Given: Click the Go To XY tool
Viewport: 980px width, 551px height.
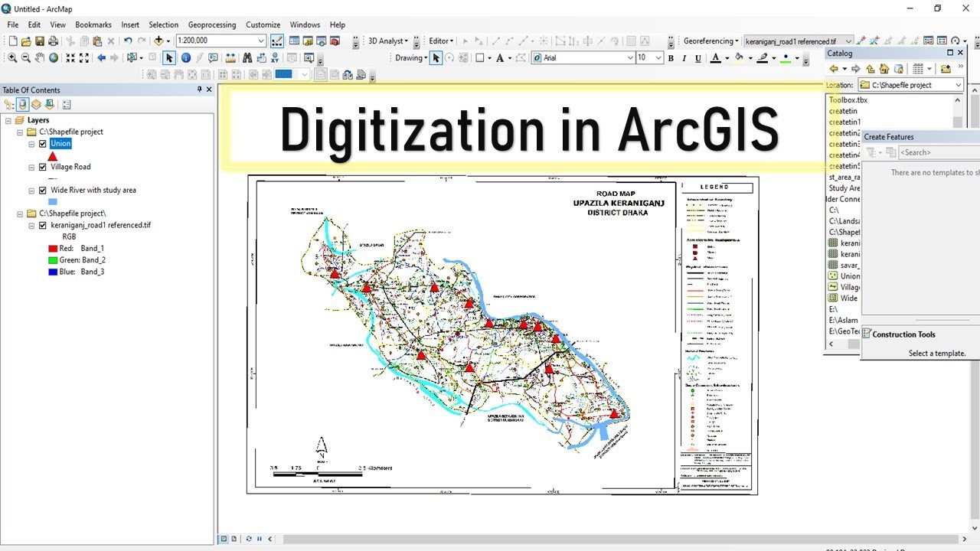Looking at the screenshot, I should pyautogui.click(x=275, y=57).
